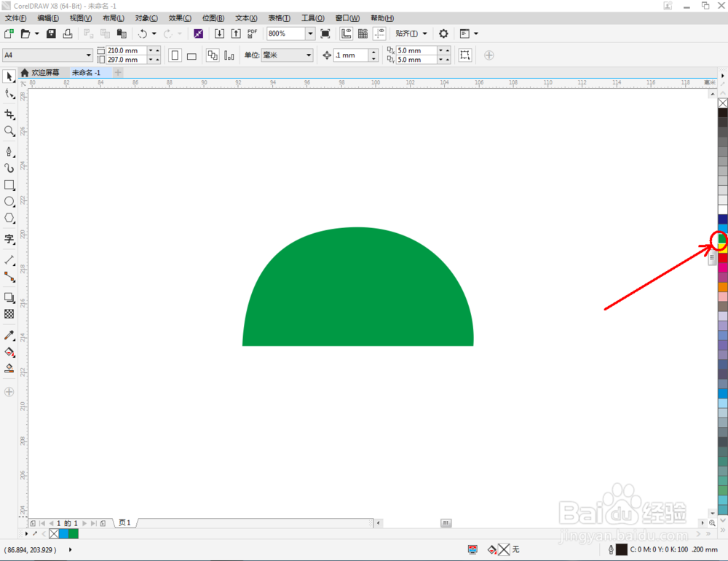The height and width of the screenshot is (561, 728).
Task: Select the Freehand pen tool
Action: [9, 152]
